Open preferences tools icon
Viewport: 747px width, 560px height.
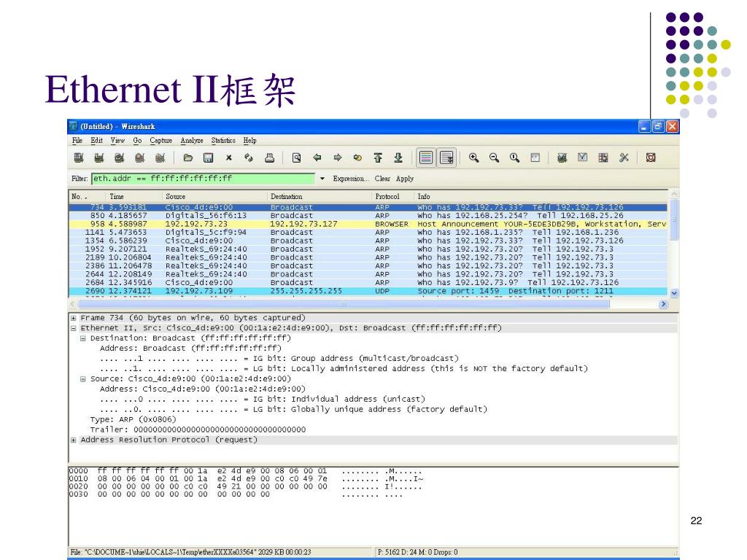624,157
